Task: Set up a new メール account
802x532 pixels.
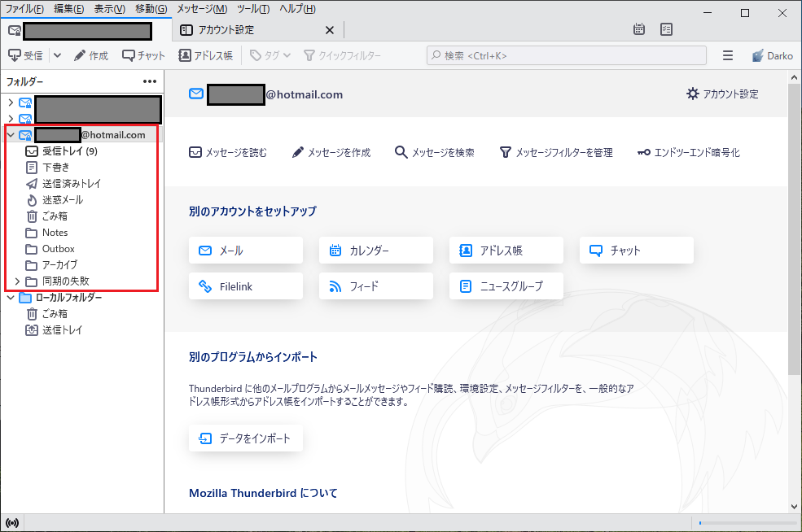Action: 246,251
